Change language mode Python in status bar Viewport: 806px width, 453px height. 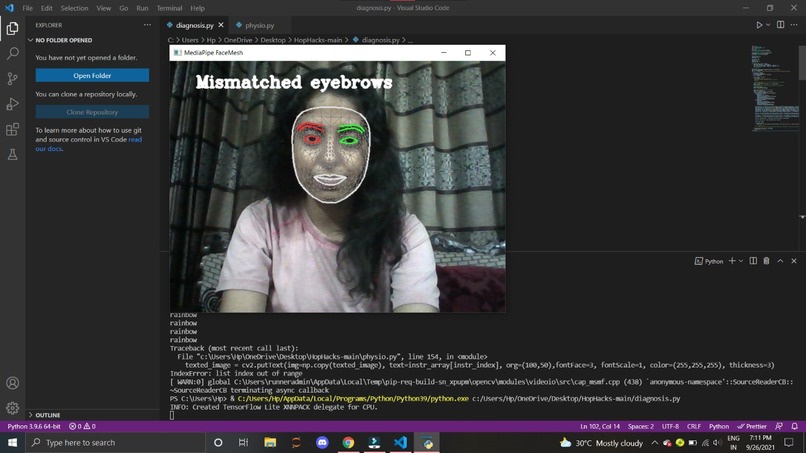pos(719,426)
